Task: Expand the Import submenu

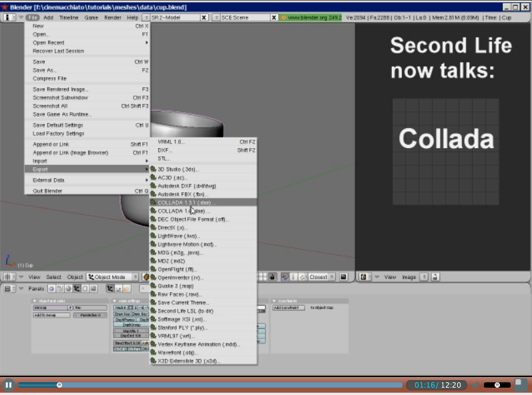Action: pyautogui.click(x=87, y=161)
